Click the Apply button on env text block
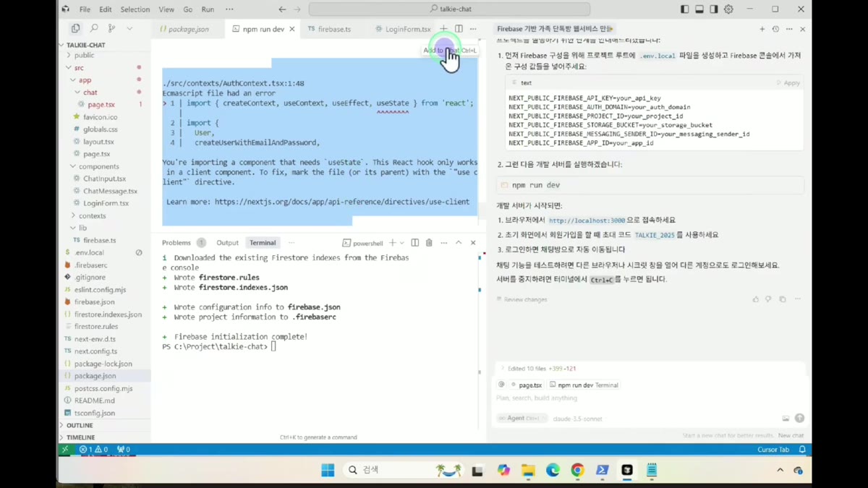Image resolution: width=868 pixels, height=488 pixels. click(x=788, y=83)
